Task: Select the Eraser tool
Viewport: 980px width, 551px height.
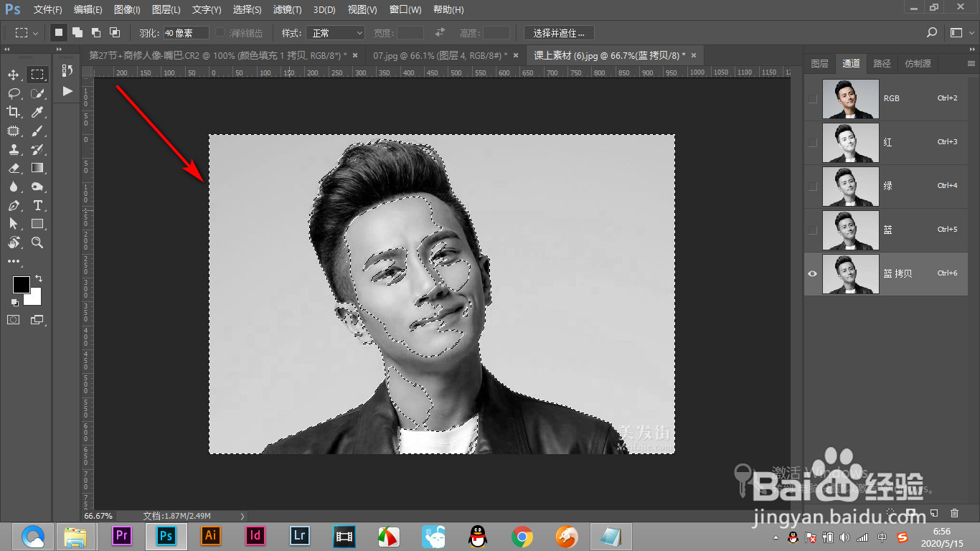Action: pos(13,168)
